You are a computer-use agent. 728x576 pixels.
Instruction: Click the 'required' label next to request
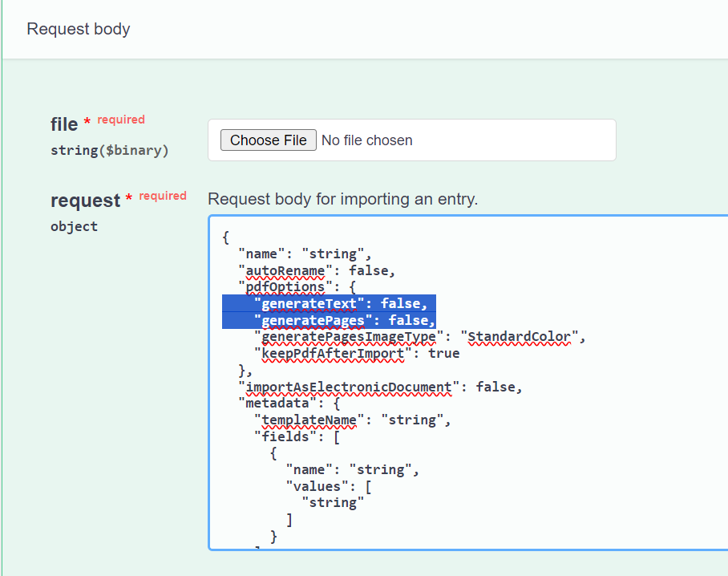point(163,196)
